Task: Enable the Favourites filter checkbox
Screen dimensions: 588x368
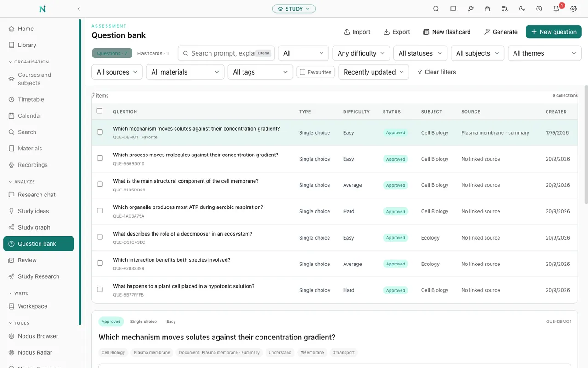Action: [x=303, y=72]
